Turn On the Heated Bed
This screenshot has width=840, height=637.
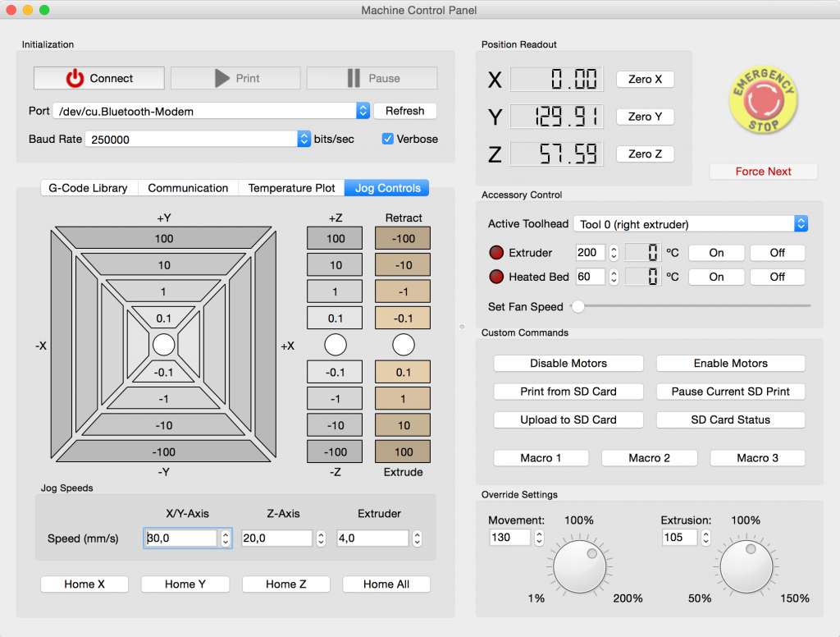[x=716, y=277]
